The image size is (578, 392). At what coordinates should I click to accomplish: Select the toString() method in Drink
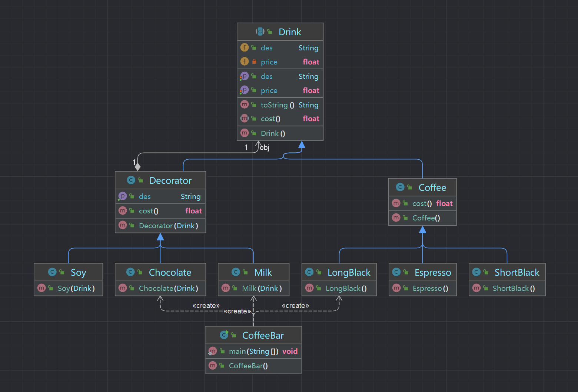(278, 105)
